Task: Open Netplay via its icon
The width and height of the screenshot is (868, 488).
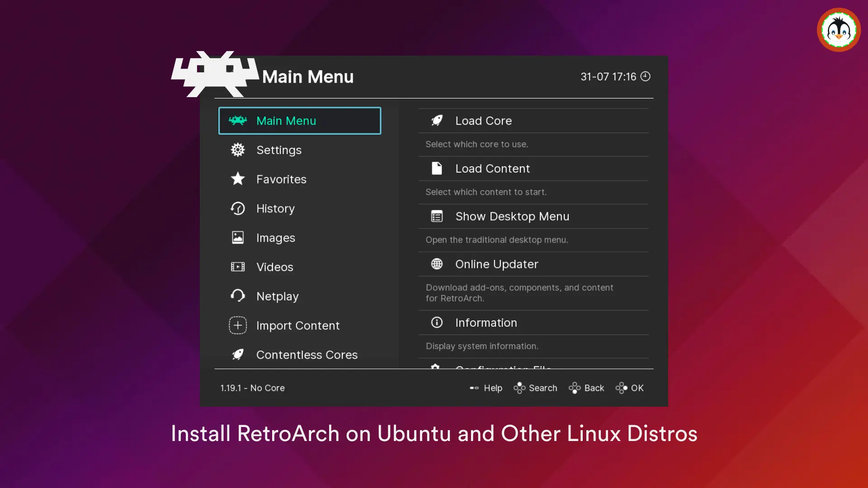Action: click(x=237, y=296)
